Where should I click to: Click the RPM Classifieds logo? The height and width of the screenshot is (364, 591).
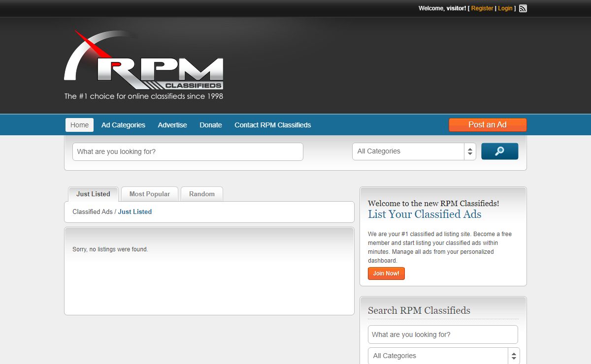144,65
